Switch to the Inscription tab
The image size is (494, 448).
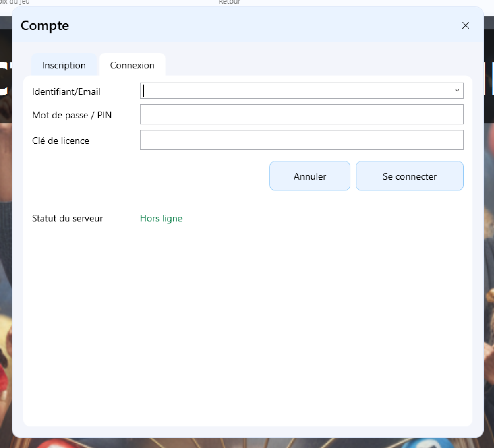click(x=64, y=65)
